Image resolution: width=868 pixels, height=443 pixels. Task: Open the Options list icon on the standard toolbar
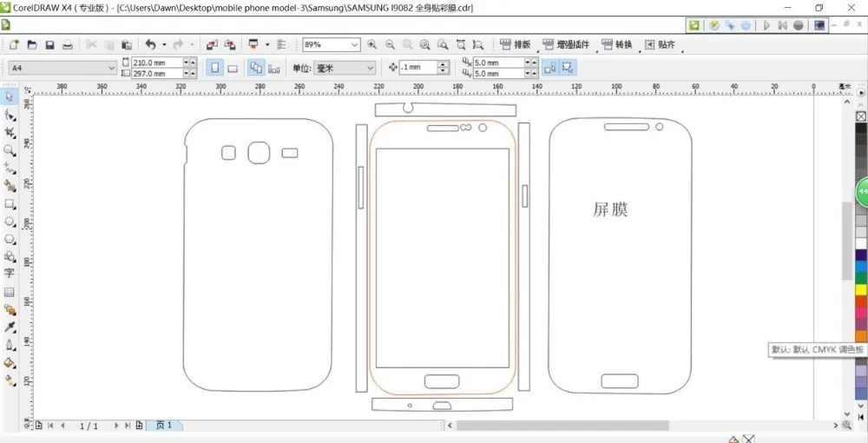click(x=282, y=45)
